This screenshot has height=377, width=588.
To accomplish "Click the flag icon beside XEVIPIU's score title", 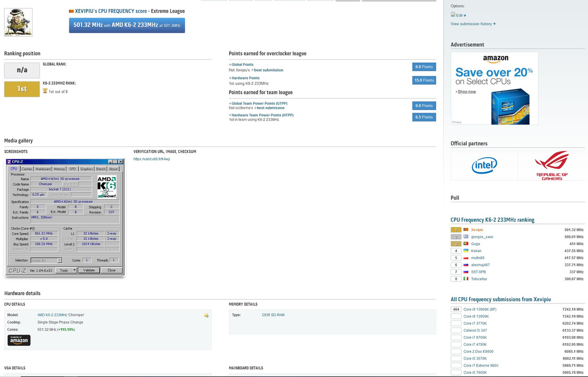I will click(71, 11).
